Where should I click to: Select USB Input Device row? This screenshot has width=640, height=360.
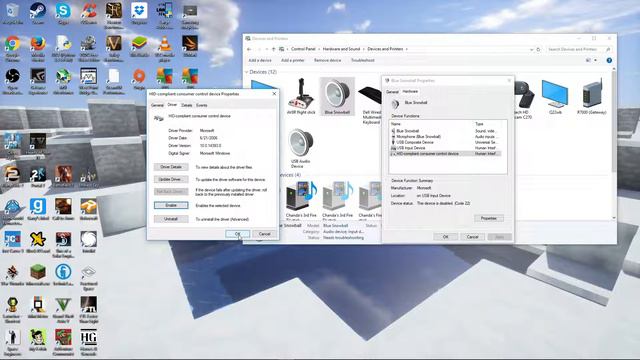click(x=445, y=148)
